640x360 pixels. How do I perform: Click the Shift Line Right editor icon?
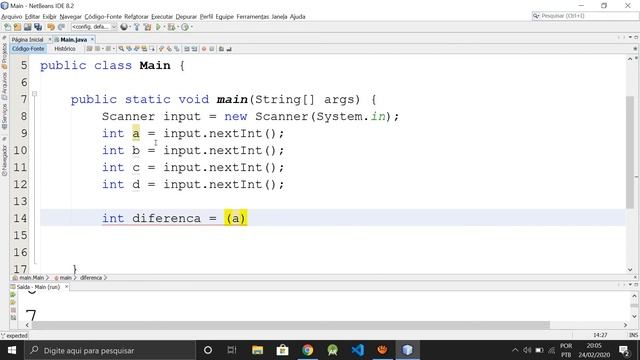194,49
